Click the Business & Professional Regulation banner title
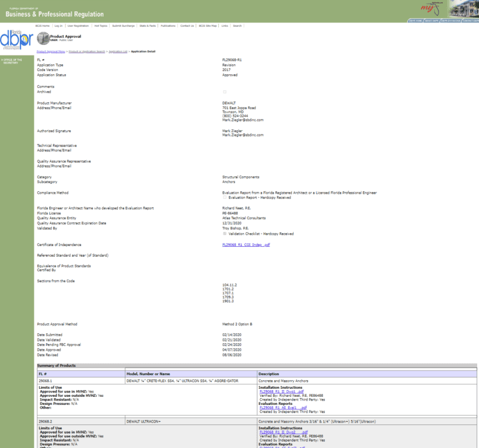479x448 pixels. click(54, 14)
